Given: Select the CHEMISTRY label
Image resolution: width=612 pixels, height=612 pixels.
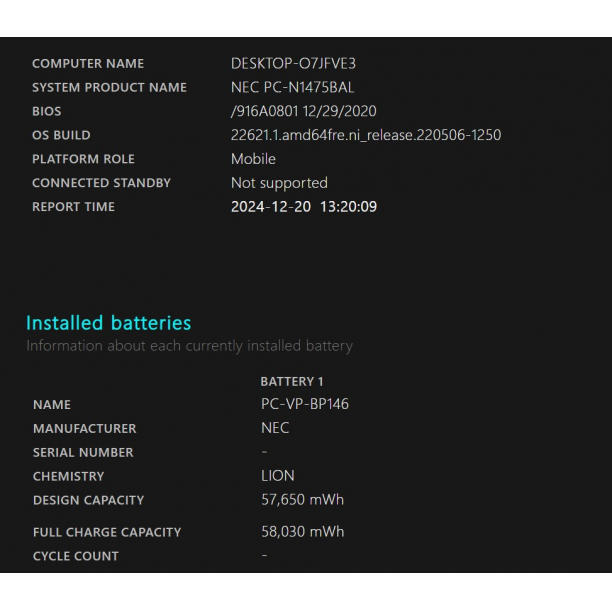Looking at the screenshot, I should tap(69, 476).
